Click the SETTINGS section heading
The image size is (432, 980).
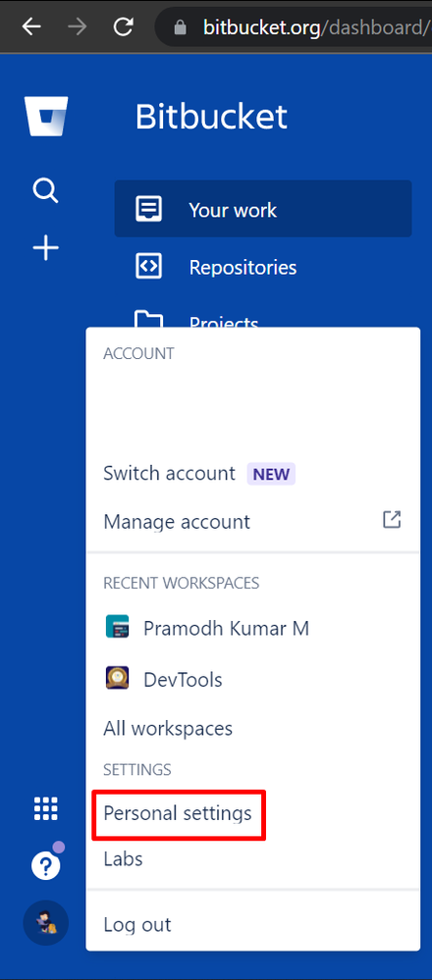coord(136,769)
